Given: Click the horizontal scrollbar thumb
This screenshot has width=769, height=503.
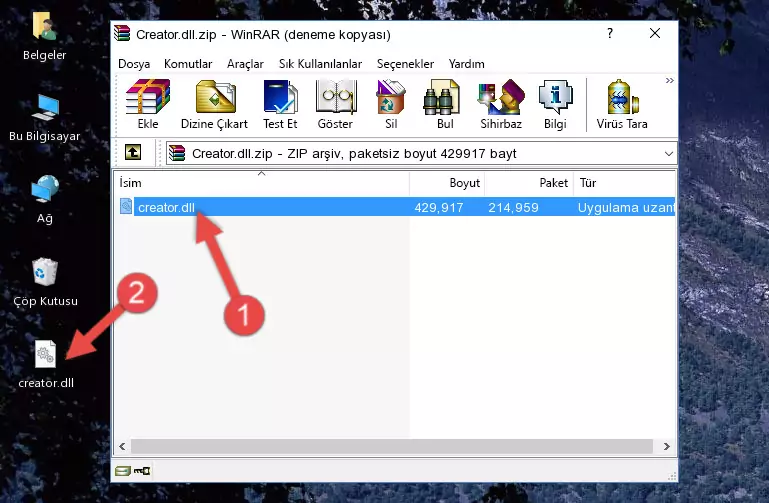Looking at the screenshot, I should pos(391,446).
